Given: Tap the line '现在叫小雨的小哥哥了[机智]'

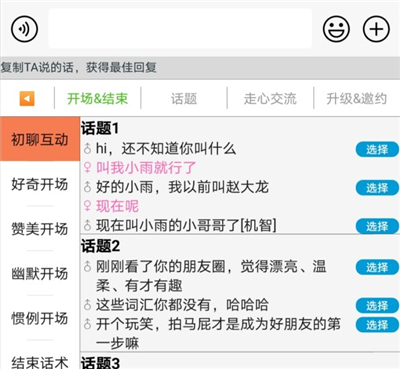Looking at the screenshot, I should tap(186, 226).
